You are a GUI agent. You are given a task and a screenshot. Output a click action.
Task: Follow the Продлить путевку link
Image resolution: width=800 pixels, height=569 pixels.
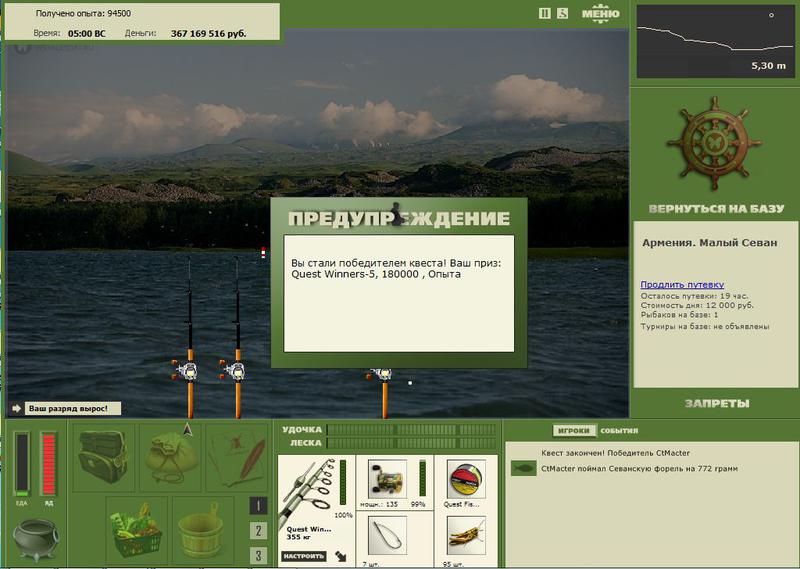682,285
